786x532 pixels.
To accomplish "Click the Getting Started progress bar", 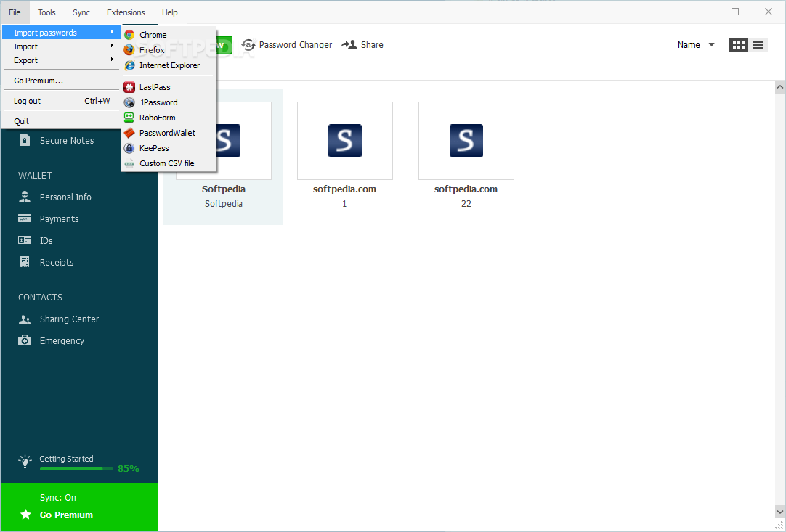I will 76,469.
